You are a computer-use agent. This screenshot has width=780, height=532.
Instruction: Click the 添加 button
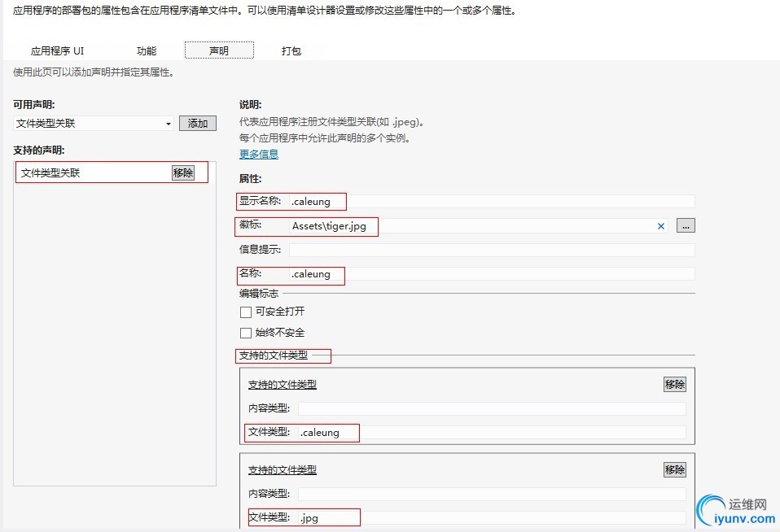[x=198, y=124]
